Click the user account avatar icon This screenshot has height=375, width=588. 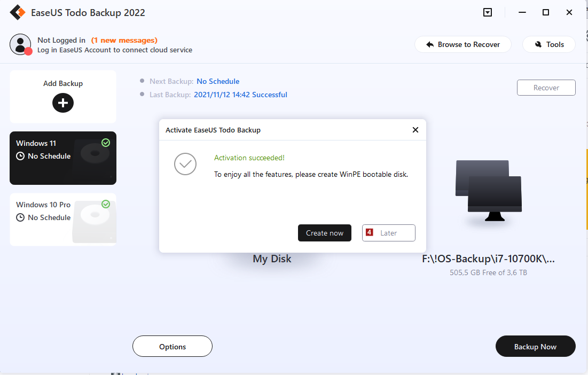pos(20,44)
